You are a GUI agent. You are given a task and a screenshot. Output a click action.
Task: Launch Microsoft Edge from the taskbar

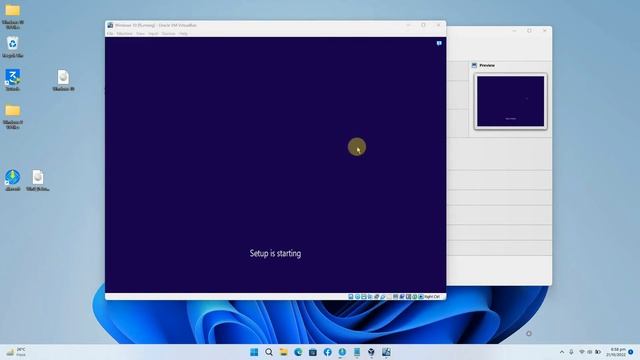(x=298, y=352)
